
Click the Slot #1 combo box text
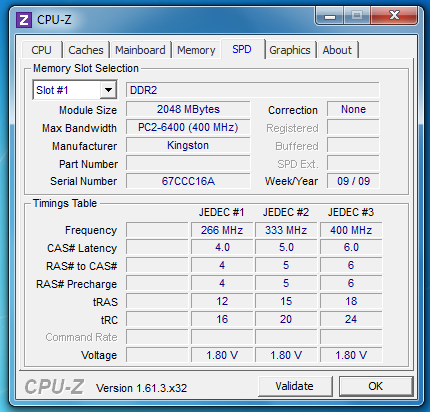[67, 90]
